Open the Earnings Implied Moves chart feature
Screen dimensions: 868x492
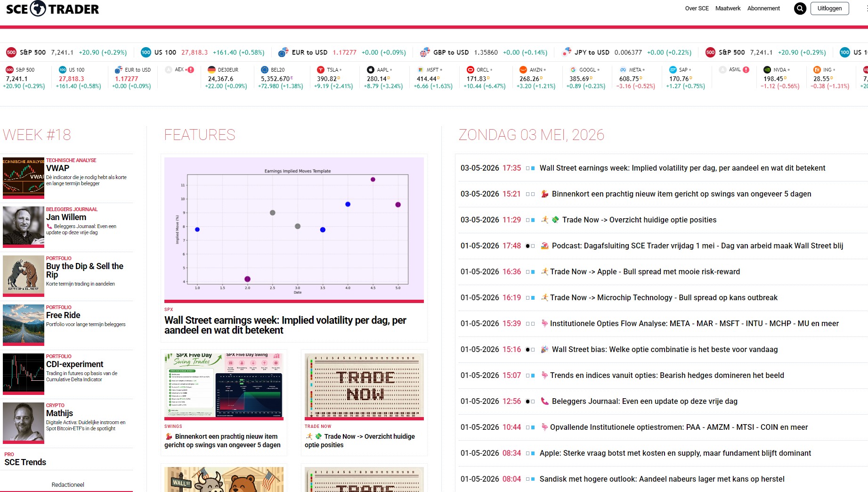click(x=294, y=230)
